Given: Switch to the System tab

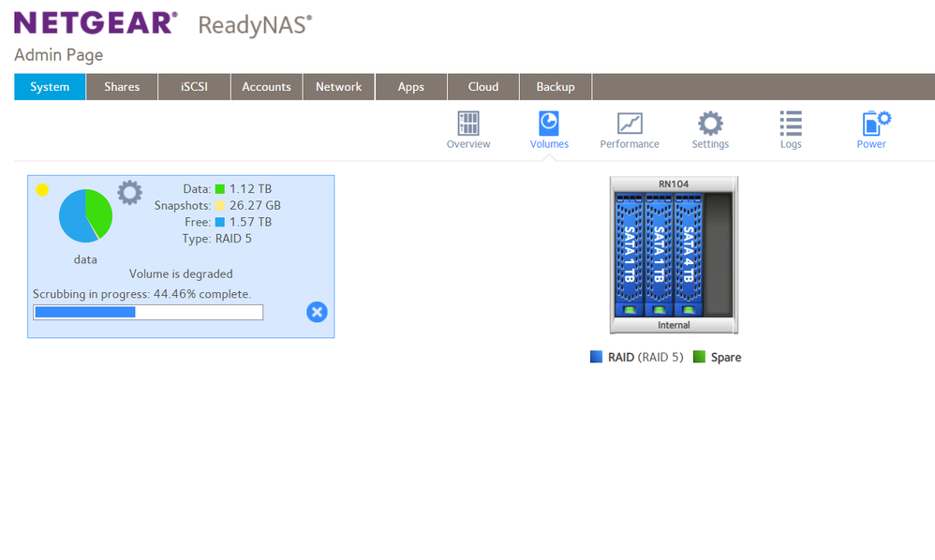Looking at the screenshot, I should tap(50, 87).
